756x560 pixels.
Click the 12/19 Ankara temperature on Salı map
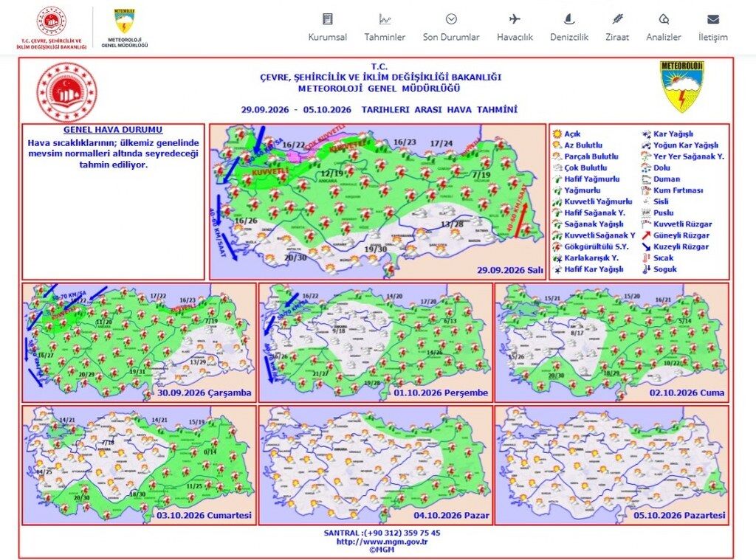click(331, 173)
